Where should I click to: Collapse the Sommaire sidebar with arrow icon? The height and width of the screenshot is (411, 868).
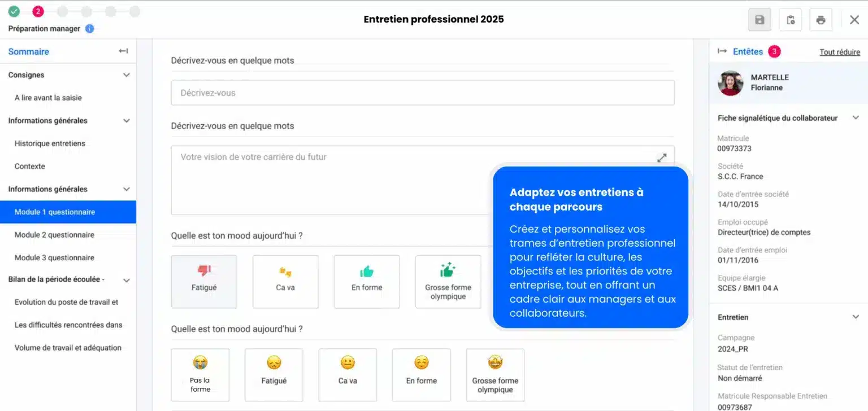coord(123,51)
